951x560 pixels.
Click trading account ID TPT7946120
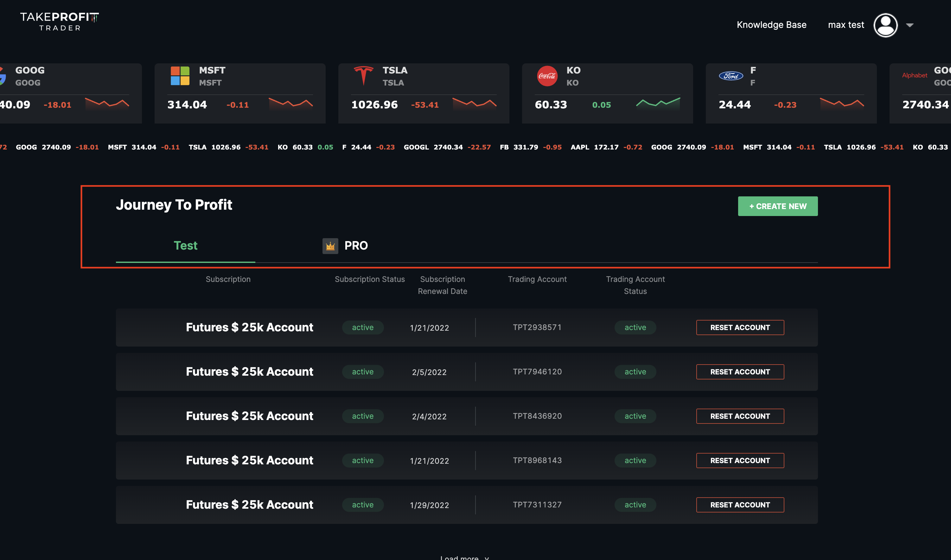[x=537, y=372]
